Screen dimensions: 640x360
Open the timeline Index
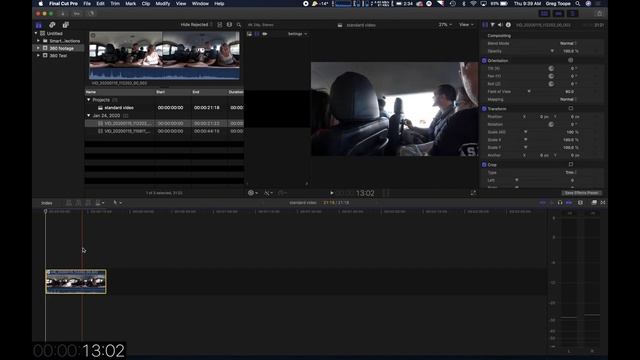[47, 203]
